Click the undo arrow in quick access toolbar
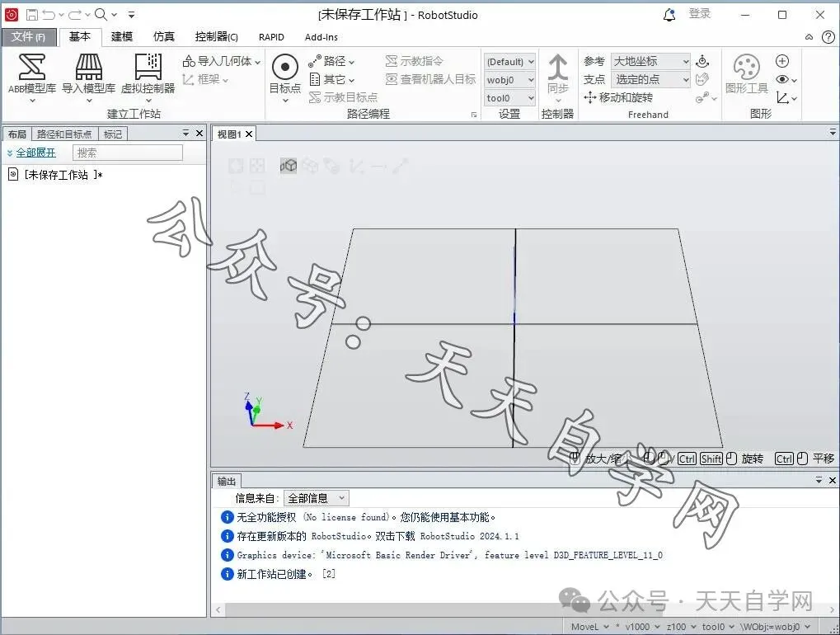Screen dimensions: 840x635 coord(49,15)
